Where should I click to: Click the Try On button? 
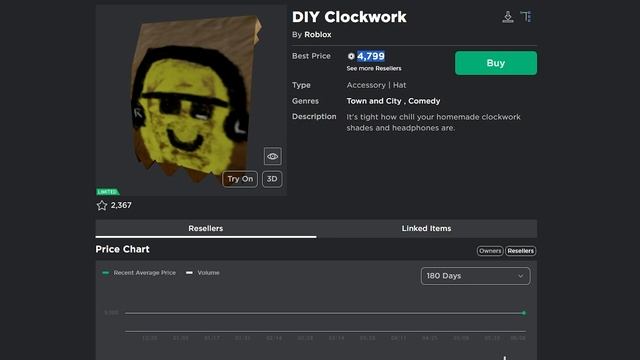pyautogui.click(x=240, y=179)
